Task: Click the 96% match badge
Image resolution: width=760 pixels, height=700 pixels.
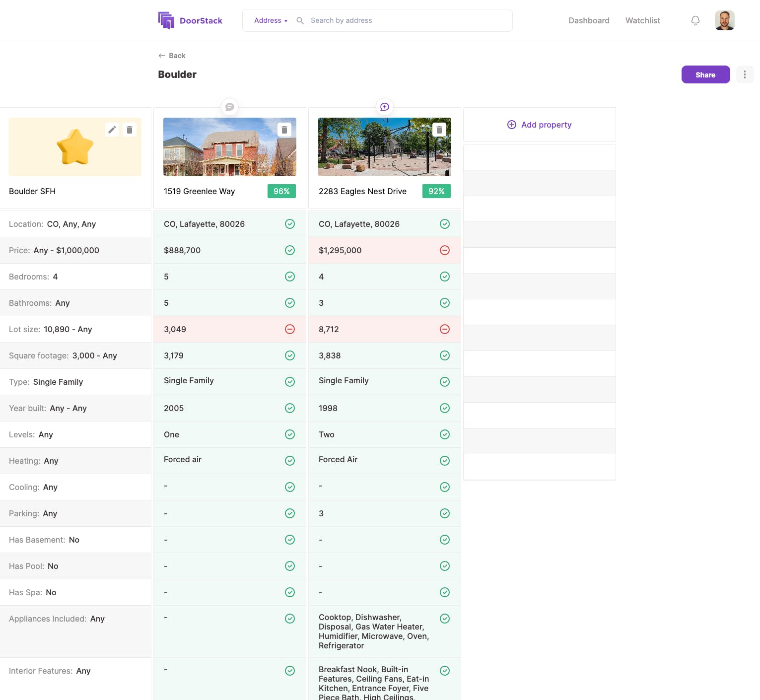Action: [x=281, y=191]
